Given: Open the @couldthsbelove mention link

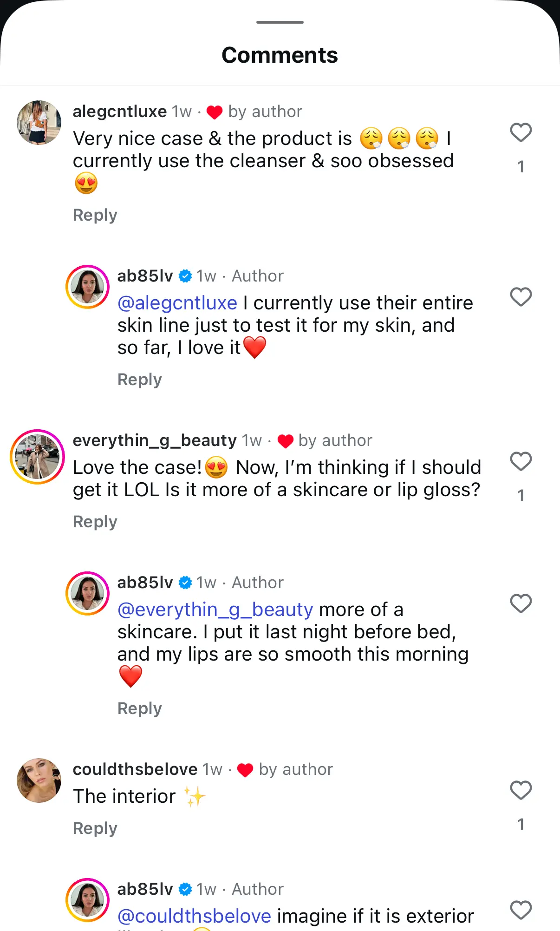Looking at the screenshot, I should [x=194, y=916].
